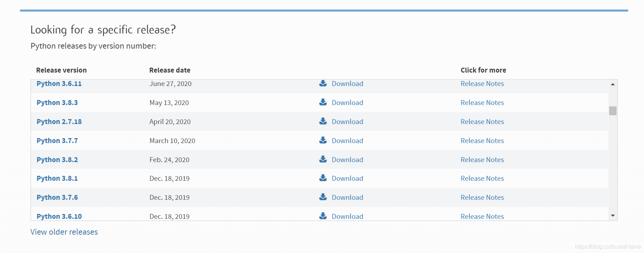Select the date March 10, 2020
Viewport: 644px width, 253px height.
pos(172,141)
